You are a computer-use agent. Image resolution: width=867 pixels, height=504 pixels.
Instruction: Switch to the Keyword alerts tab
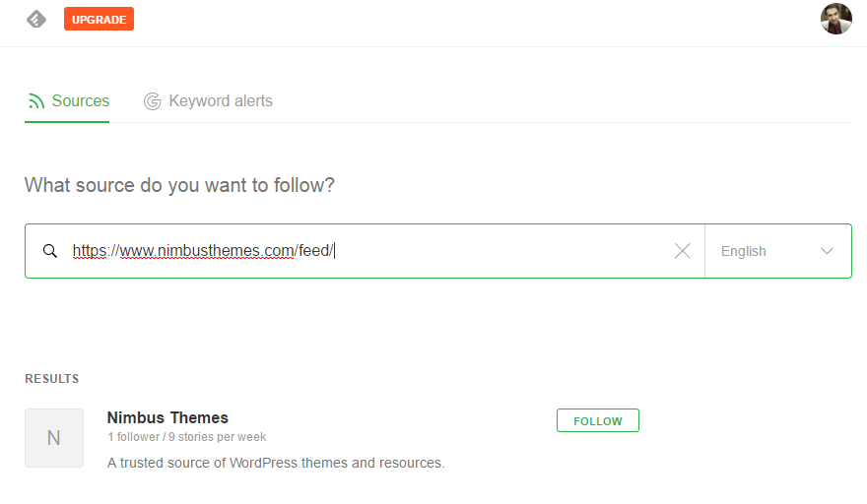(x=209, y=101)
